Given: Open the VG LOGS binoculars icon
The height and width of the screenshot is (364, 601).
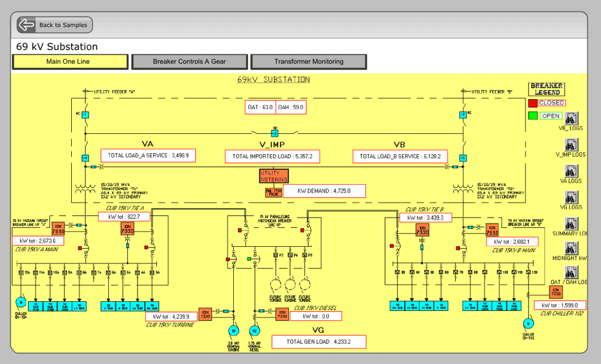Looking at the screenshot, I should [571, 197].
